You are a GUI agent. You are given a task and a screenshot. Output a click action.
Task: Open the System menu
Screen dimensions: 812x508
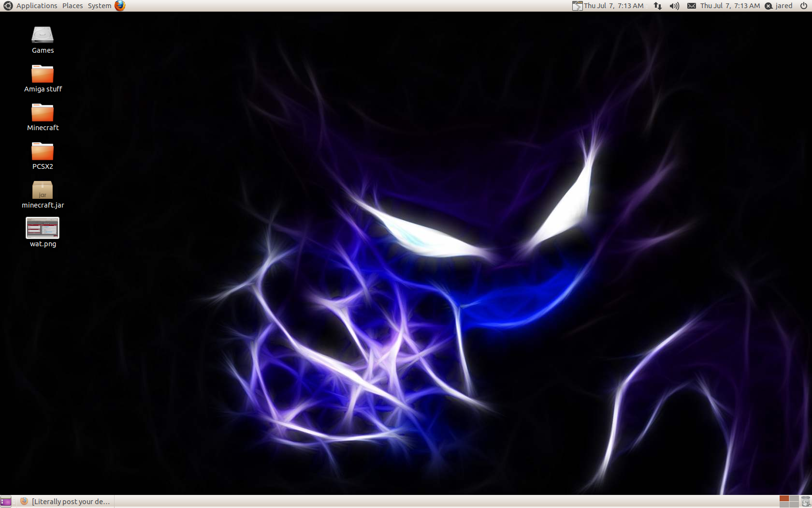(x=99, y=6)
